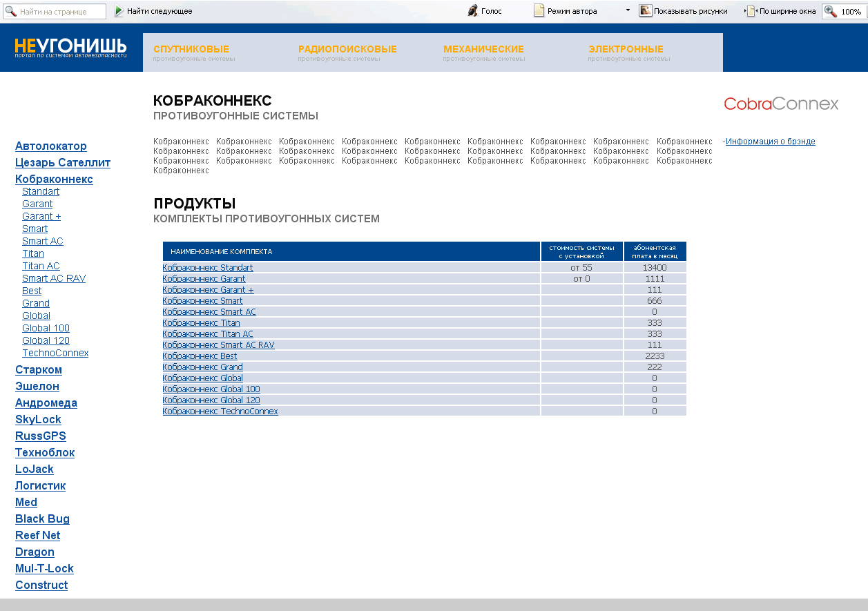Click the 13400 monthly fee cell
The width and height of the screenshot is (868, 611).
655,268
